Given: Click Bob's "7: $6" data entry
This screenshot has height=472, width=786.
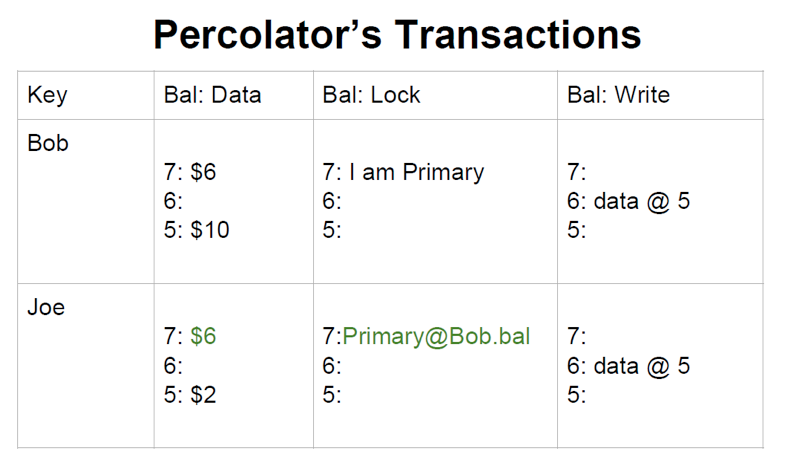Looking at the screenshot, I should [x=190, y=172].
